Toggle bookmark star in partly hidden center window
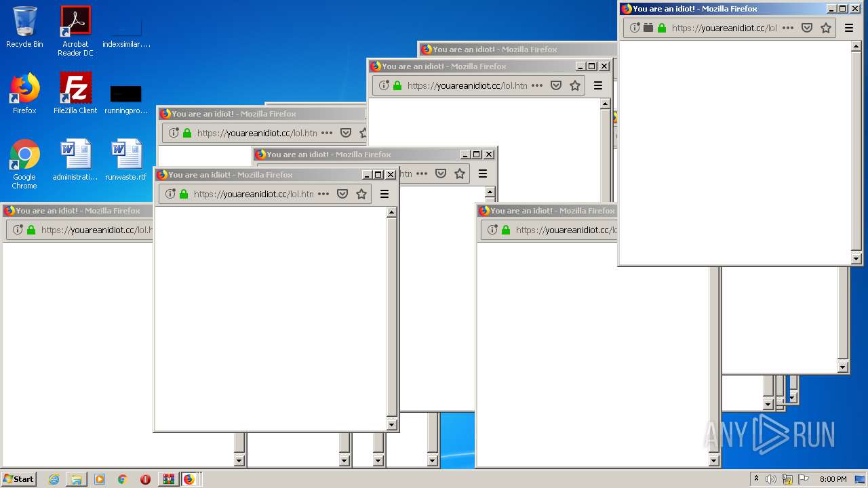The width and height of the screenshot is (868, 488). click(x=460, y=174)
